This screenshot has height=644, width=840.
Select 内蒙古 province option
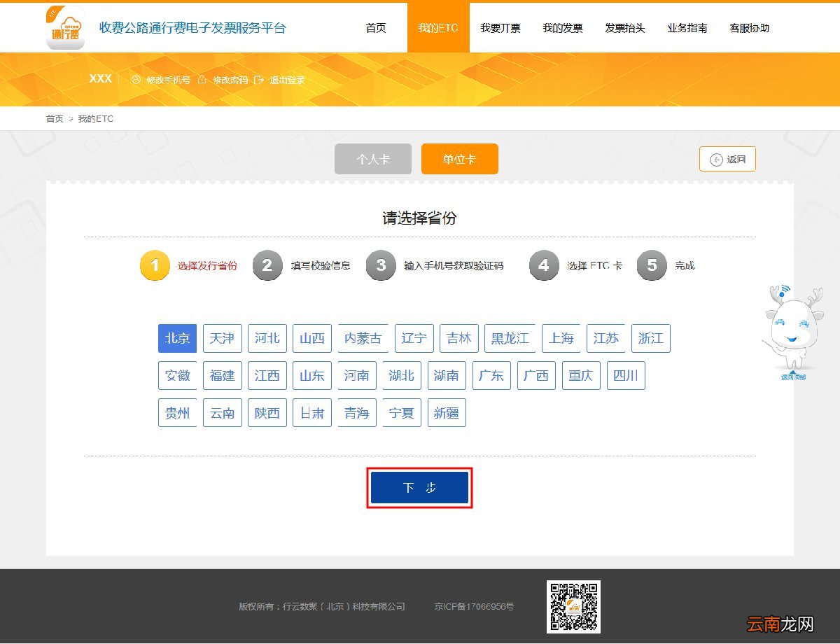tap(363, 338)
